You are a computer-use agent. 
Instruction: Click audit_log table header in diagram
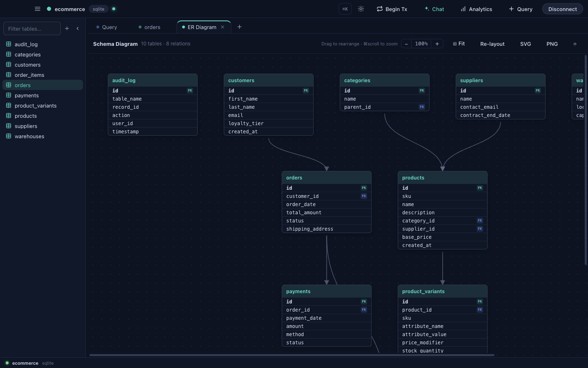[x=153, y=81]
